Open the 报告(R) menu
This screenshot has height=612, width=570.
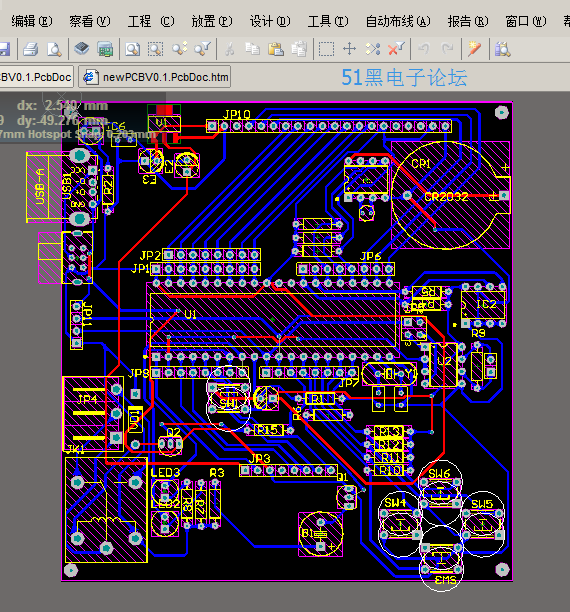(468, 21)
